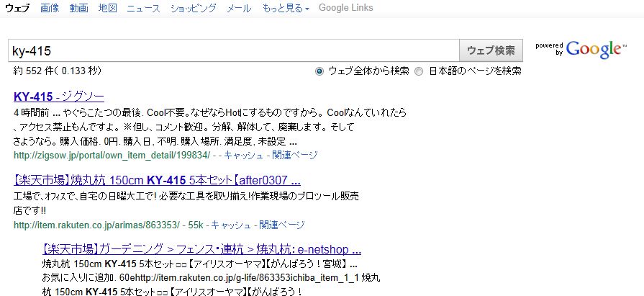
Task: Open 関連ページ link for rakuten arimas result
Action: pyautogui.click(x=282, y=225)
